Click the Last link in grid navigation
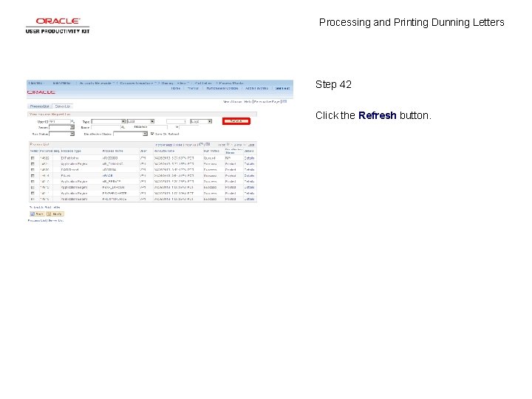Viewport: 532px width, 399px height. coord(251,145)
